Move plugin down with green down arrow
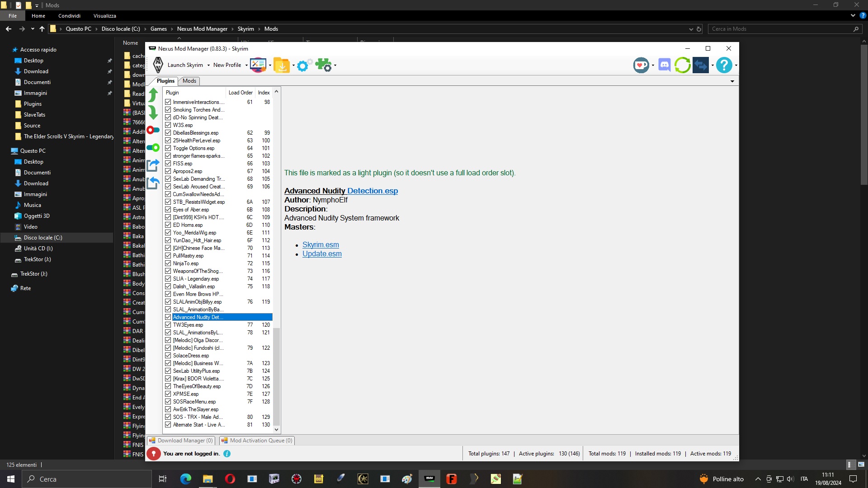The image size is (868, 488). pyautogui.click(x=153, y=113)
